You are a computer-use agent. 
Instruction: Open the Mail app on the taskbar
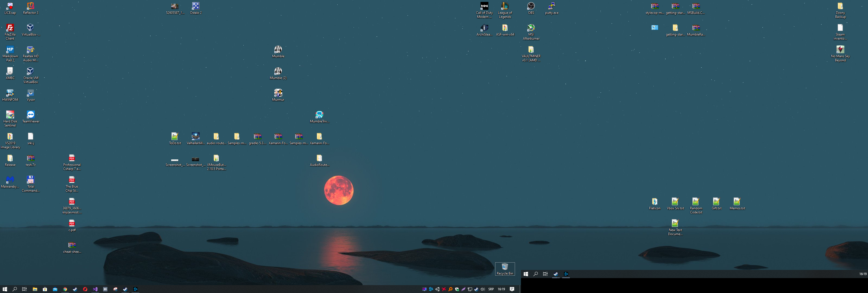pyautogui.click(x=55, y=289)
